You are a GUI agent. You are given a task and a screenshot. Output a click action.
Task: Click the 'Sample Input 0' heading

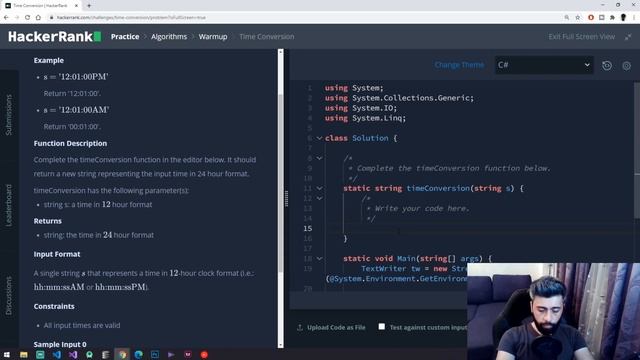[60, 344]
